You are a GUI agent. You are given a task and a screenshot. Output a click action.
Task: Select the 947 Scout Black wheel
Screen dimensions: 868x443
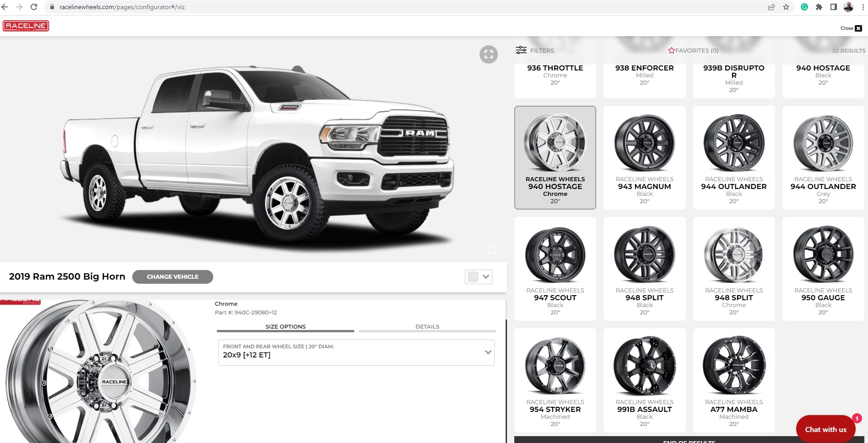[555, 269]
